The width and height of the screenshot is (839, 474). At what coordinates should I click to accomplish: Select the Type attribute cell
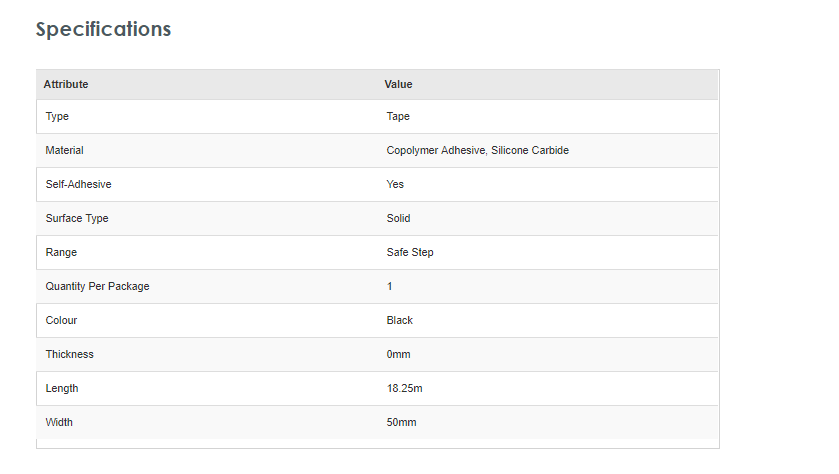click(x=57, y=116)
